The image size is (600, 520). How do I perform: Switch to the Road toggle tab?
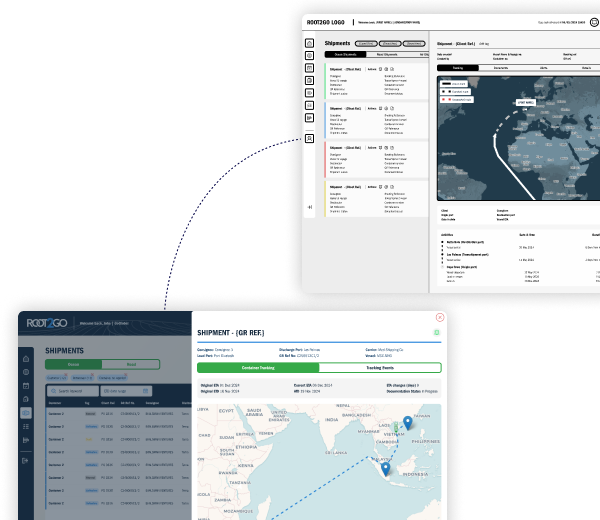coord(131,364)
